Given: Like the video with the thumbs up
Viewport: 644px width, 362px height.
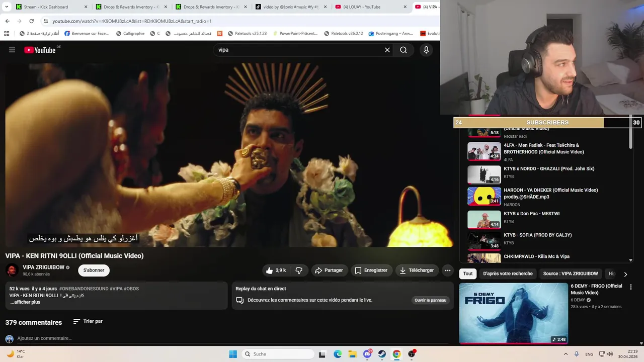Looking at the screenshot, I should tap(276, 270).
